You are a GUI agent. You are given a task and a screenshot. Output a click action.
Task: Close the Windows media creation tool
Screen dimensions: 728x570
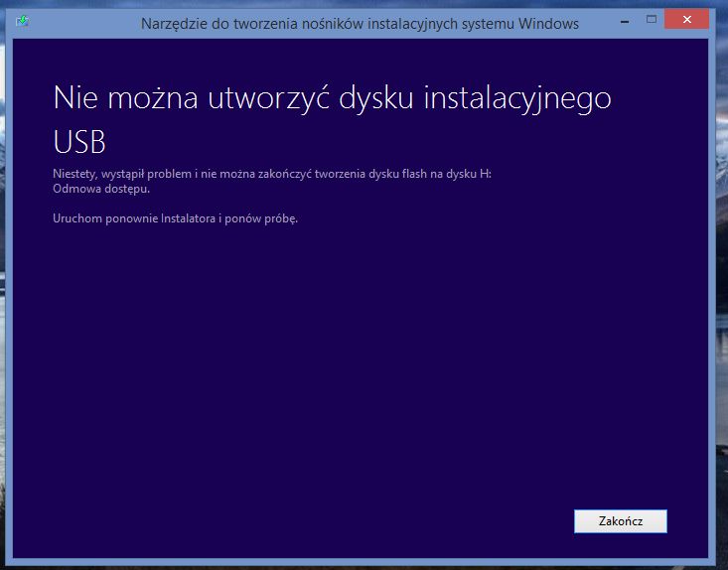click(686, 20)
